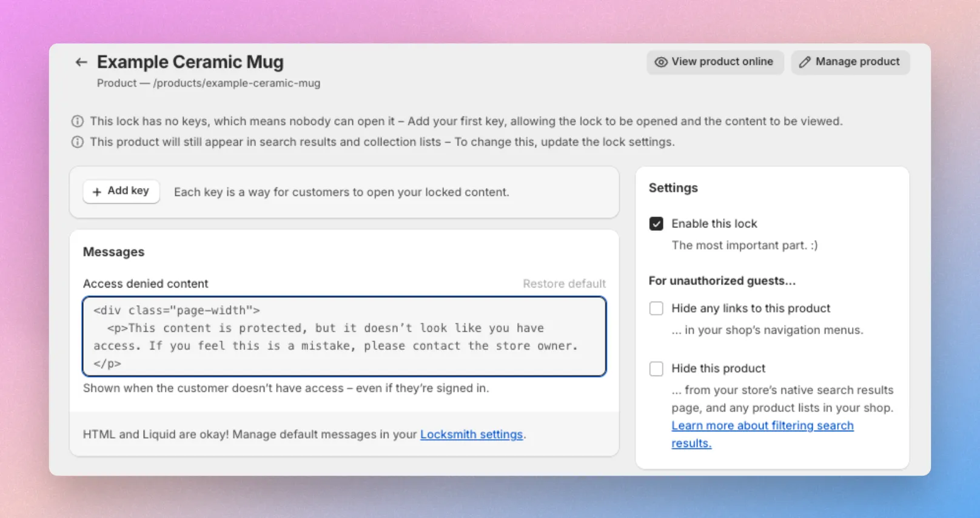Image resolution: width=980 pixels, height=518 pixels.
Task: Click 'The most important part. :)' text
Action: [745, 246]
